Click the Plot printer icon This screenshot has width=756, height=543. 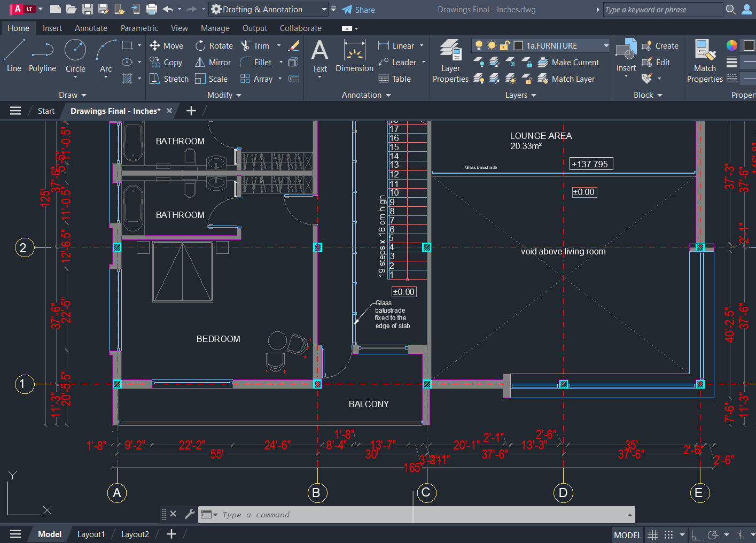(x=152, y=9)
